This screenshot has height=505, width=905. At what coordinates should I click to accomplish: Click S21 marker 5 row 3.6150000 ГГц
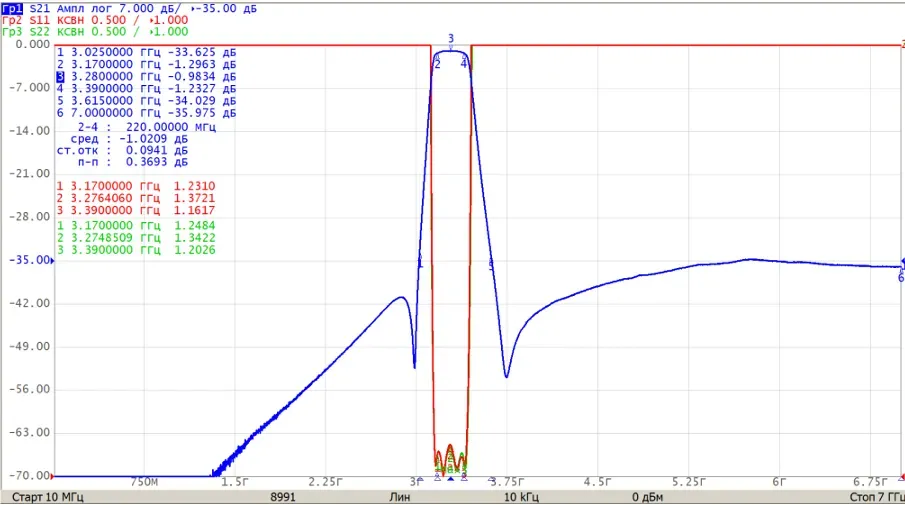point(147,101)
